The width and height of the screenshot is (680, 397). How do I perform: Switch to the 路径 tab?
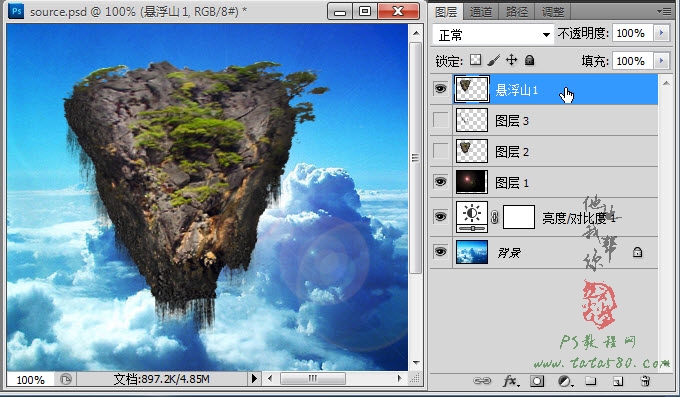pyautogui.click(x=517, y=11)
